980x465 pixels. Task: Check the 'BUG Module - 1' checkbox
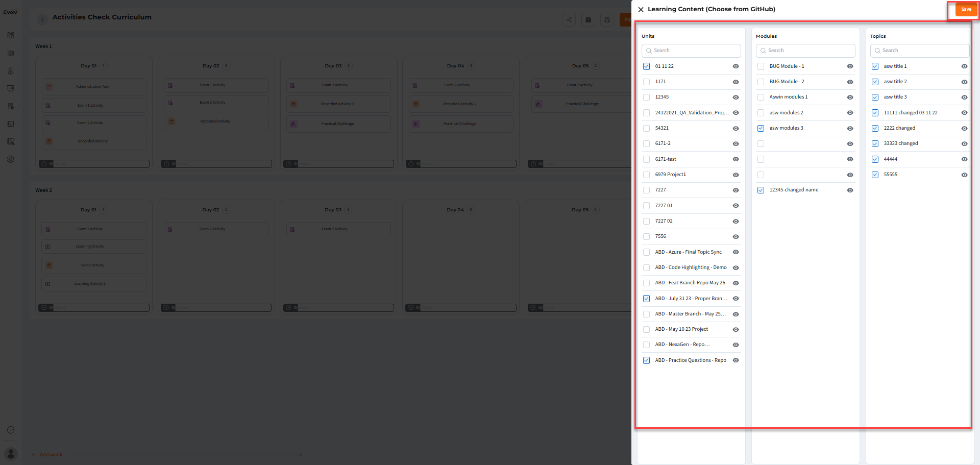click(761, 66)
